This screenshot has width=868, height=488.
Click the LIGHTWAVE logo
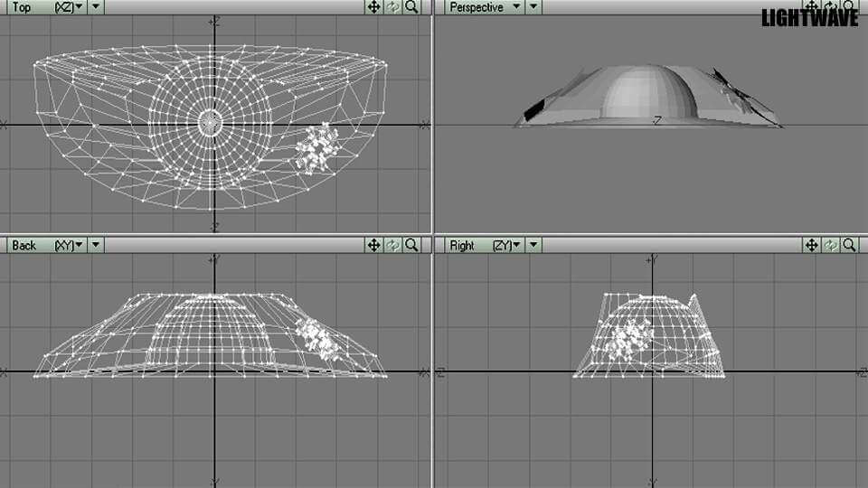click(808, 17)
